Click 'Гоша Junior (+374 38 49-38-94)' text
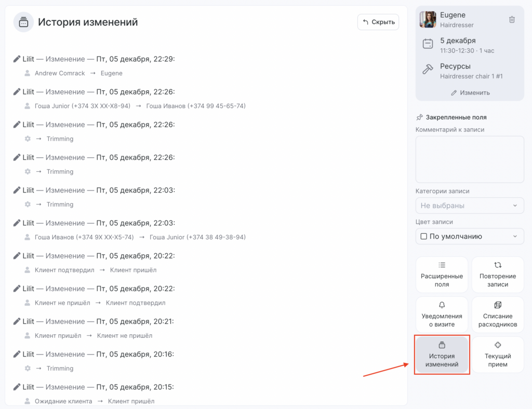532x409 pixels. [x=197, y=237]
